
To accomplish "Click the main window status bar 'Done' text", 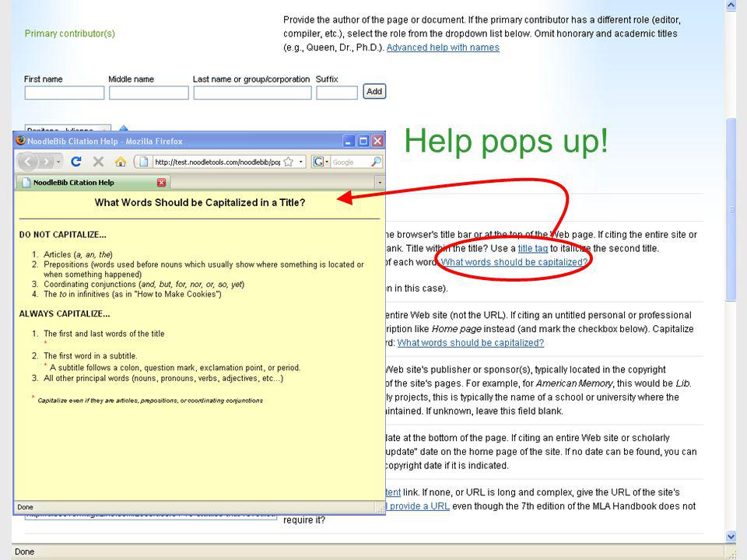I will 25,551.
